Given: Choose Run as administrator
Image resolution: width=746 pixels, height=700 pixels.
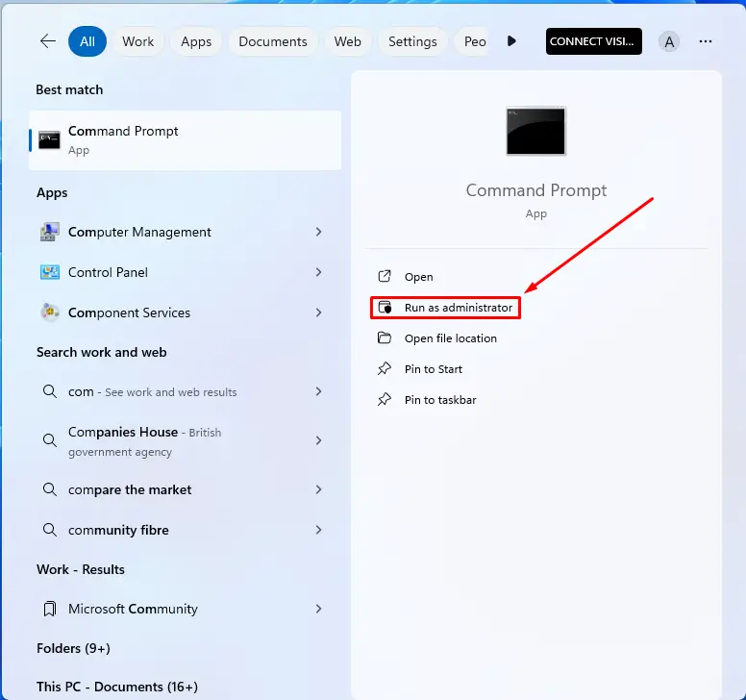Looking at the screenshot, I should (458, 308).
